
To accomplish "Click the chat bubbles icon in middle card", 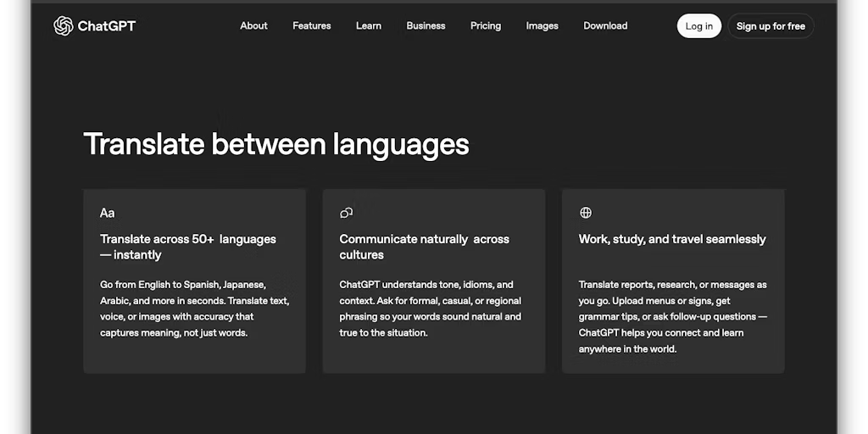I will pos(346,213).
